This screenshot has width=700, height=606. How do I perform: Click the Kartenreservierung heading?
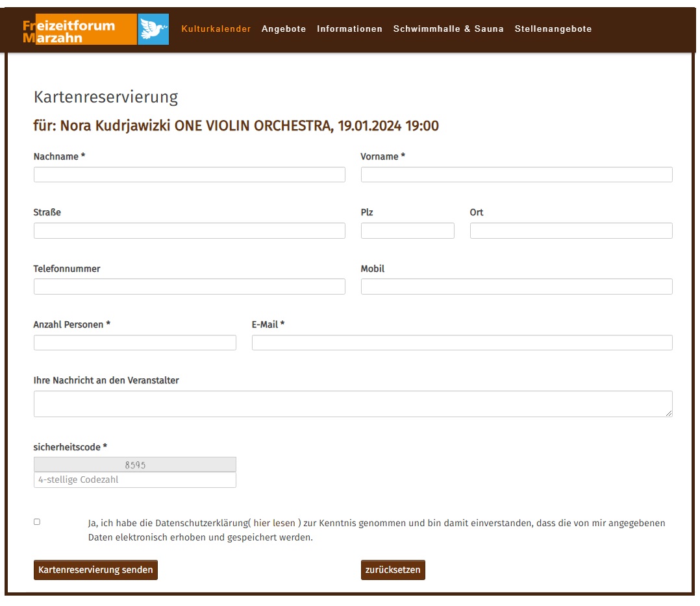click(x=106, y=97)
